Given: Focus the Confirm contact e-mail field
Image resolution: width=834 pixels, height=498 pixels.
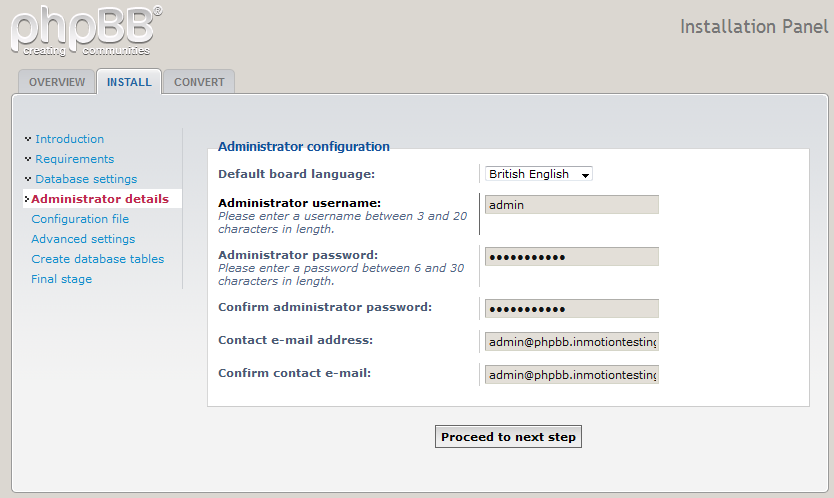Looking at the screenshot, I should 571,375.
